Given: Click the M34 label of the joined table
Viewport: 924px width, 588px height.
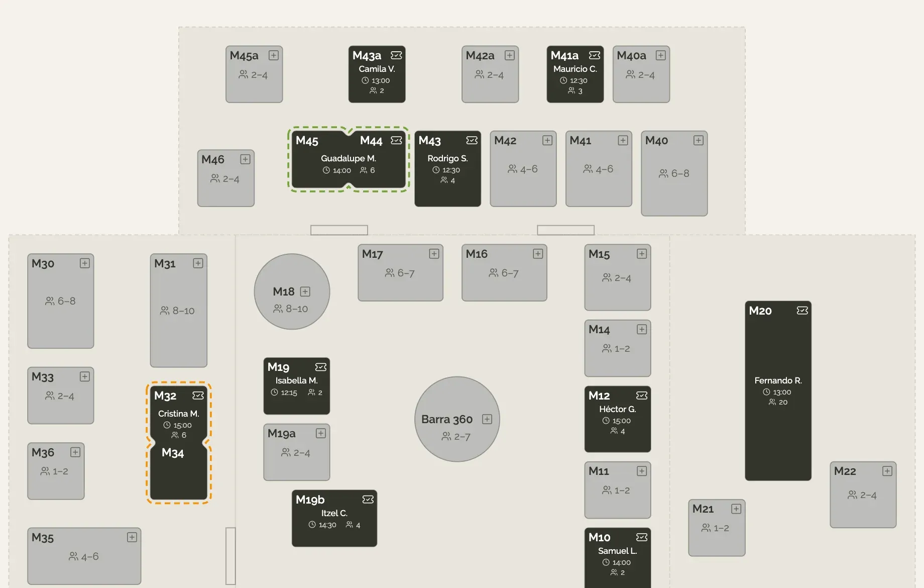Looking at the screenshot, I should 173,453.
